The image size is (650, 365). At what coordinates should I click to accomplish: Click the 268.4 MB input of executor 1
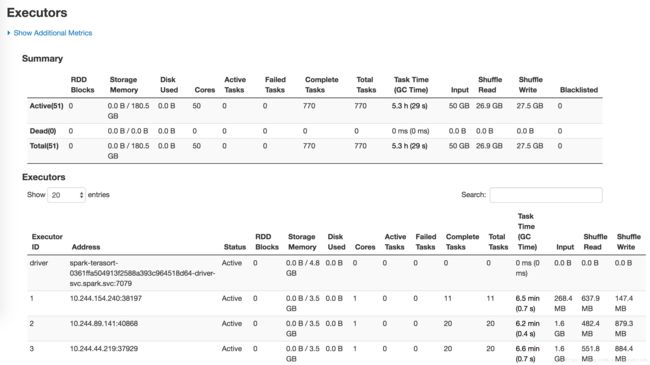tap(563, 304)
